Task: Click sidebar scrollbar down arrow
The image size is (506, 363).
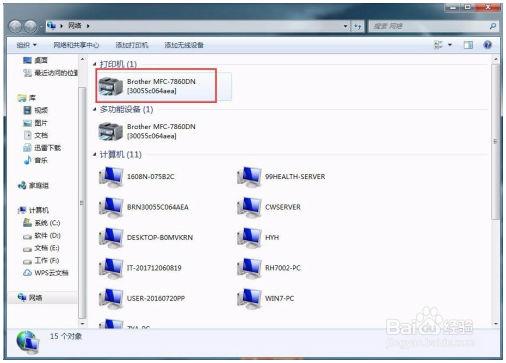Action: click(83, 323)
